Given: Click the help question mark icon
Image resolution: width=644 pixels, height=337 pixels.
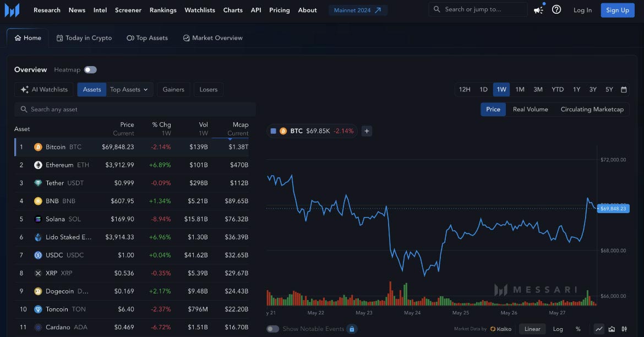Looking at the screenshot, I should pos(556,9).
